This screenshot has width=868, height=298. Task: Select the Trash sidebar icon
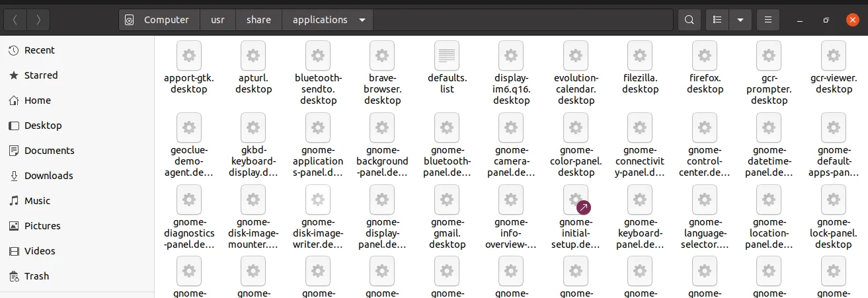point(14,276)
